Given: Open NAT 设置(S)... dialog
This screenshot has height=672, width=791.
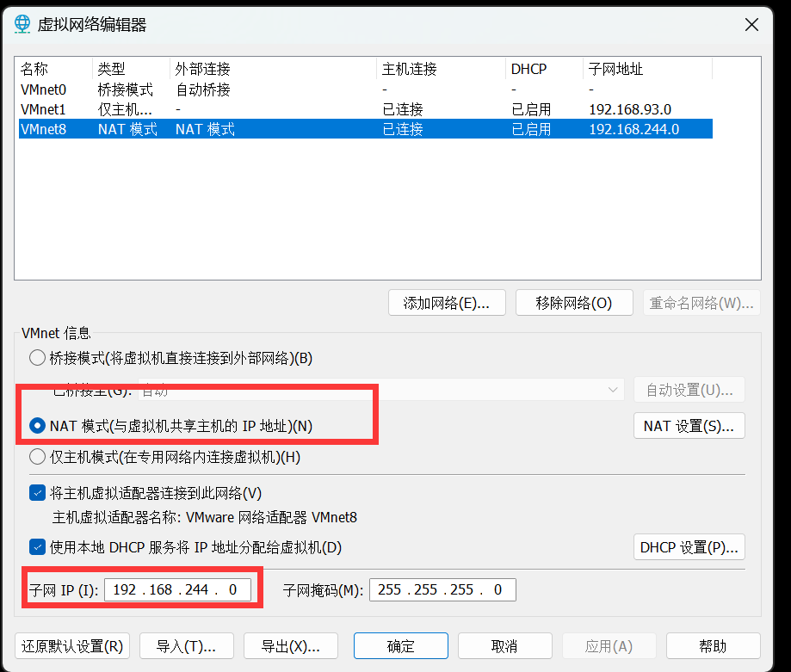Looking at the screenshot, I should [x=689, y=425].
